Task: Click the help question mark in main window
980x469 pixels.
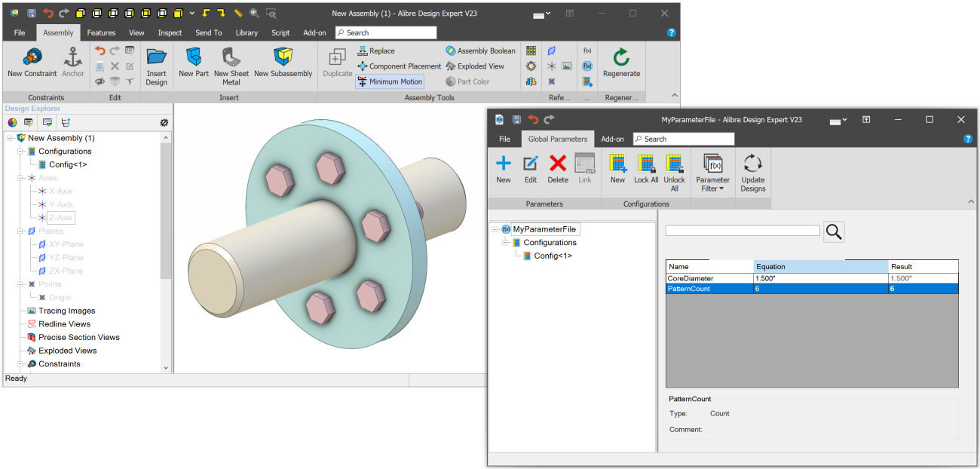Action: click(672, 32)
